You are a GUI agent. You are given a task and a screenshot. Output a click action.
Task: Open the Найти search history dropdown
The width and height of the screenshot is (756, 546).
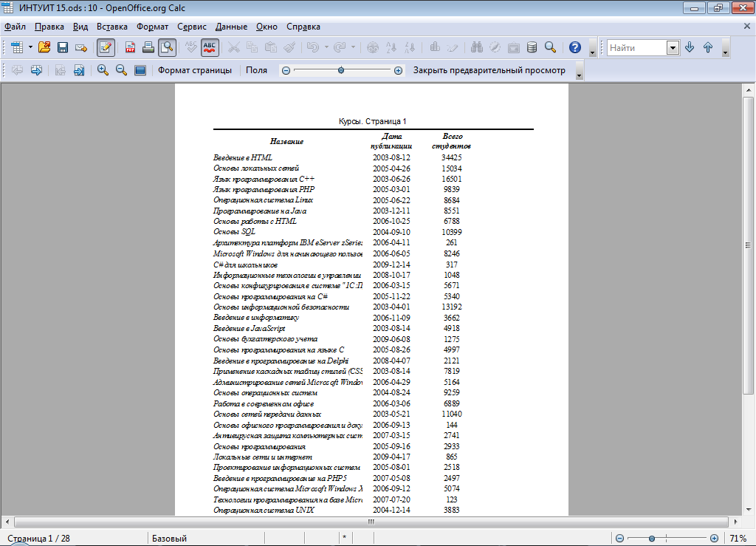673,47
